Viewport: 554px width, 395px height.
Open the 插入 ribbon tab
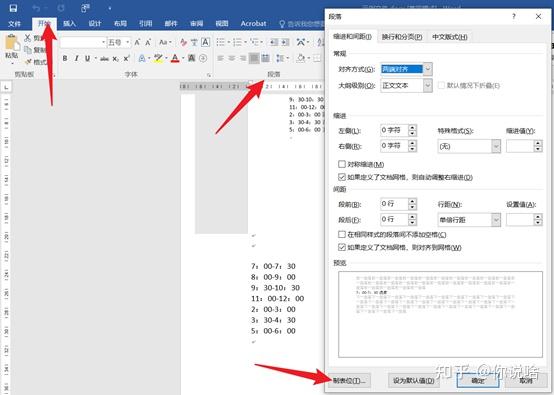tap(69, 24)
